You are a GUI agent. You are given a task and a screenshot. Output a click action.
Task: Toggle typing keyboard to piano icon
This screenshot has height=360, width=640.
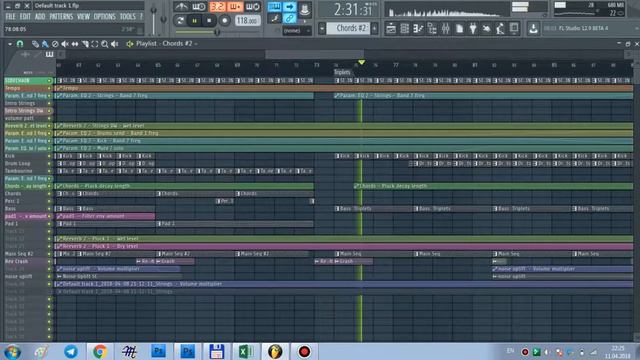point(274,7)
